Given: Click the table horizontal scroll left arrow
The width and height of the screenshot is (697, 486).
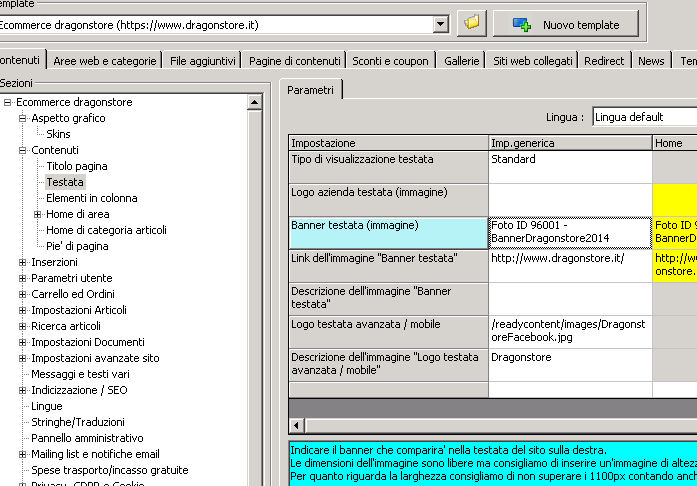Looking at the screenshot, I should click(296, 426).
